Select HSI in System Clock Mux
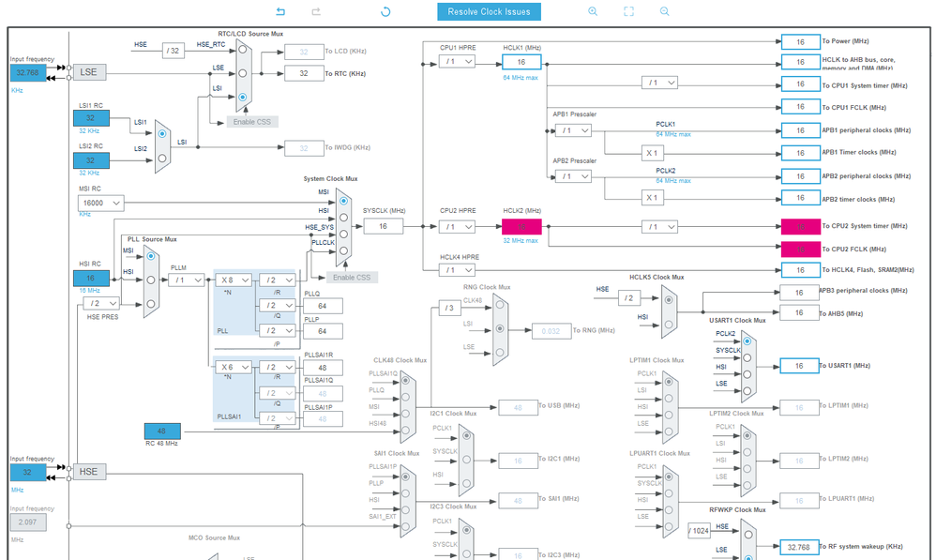Image resolution: width=936 pixels, height=560 pixels. tap(343, 218)
